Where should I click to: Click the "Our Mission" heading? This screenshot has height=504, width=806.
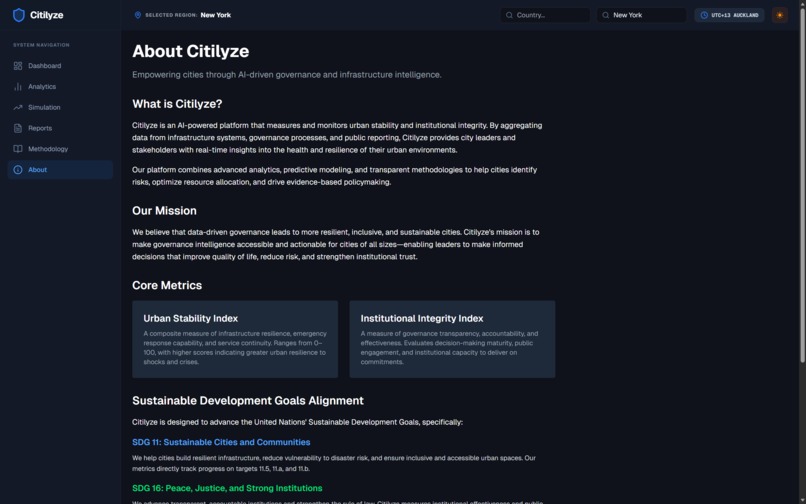click(164, 211)
